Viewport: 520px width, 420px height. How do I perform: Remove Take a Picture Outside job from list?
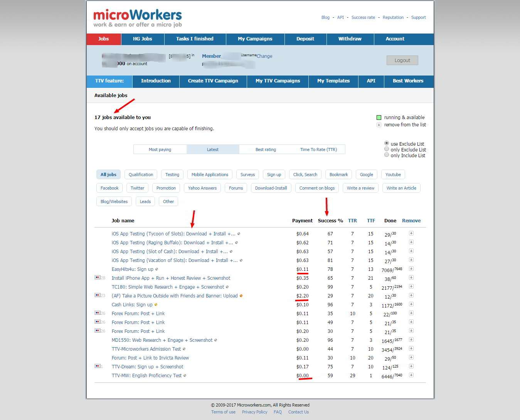411,295
